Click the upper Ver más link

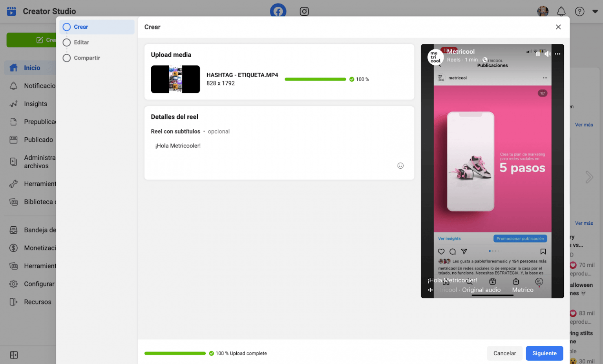point(584,125)
